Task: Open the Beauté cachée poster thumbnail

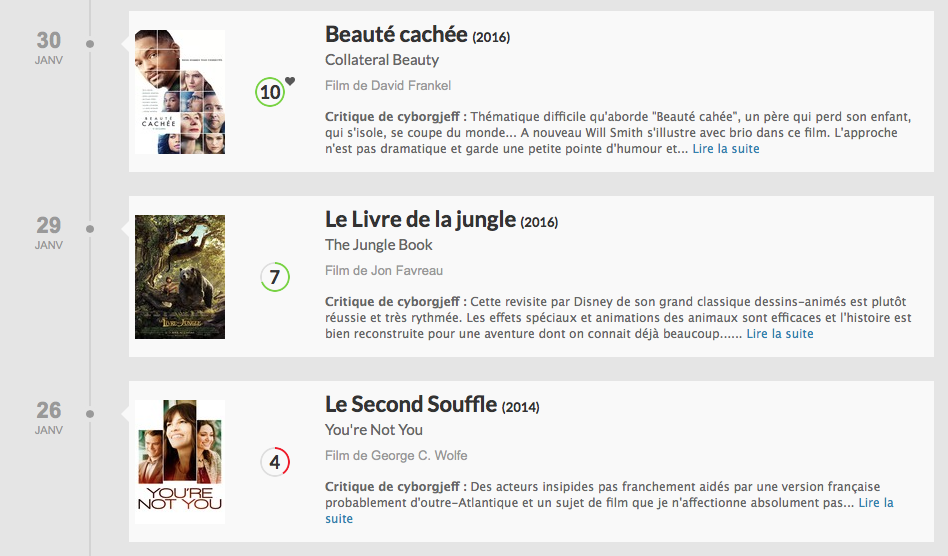Action: point(180,92)
